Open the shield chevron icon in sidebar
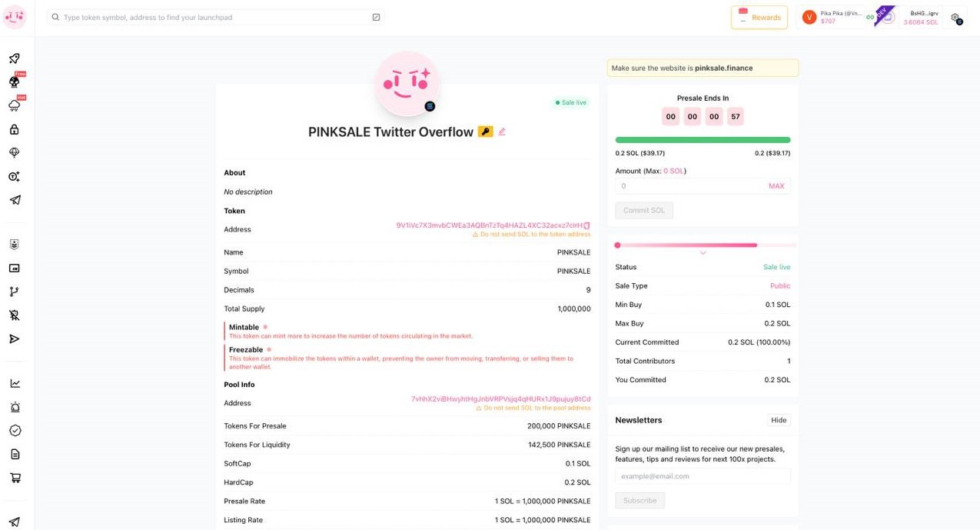The image size is (980, 530). pyautogui.click(x=14, y=245)
